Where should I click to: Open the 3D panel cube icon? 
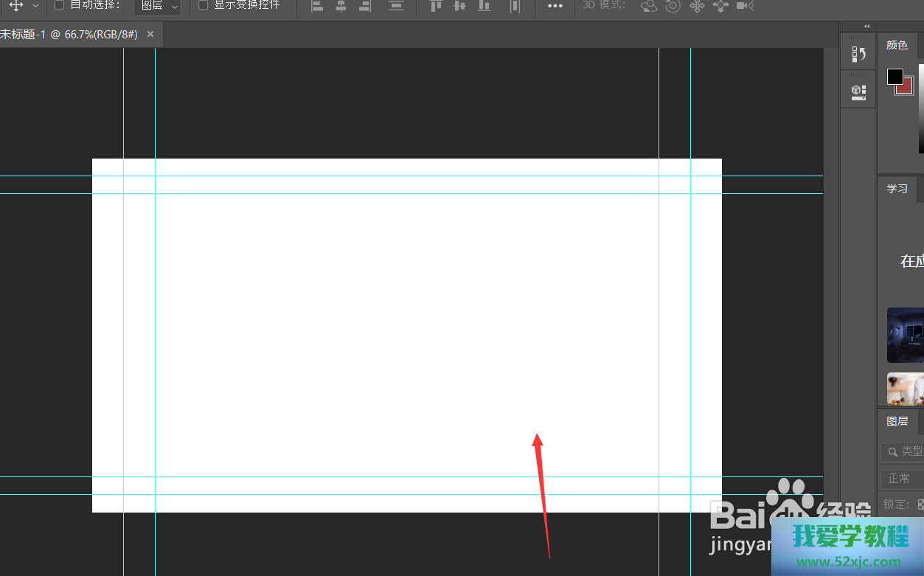[x=858, y=92]
